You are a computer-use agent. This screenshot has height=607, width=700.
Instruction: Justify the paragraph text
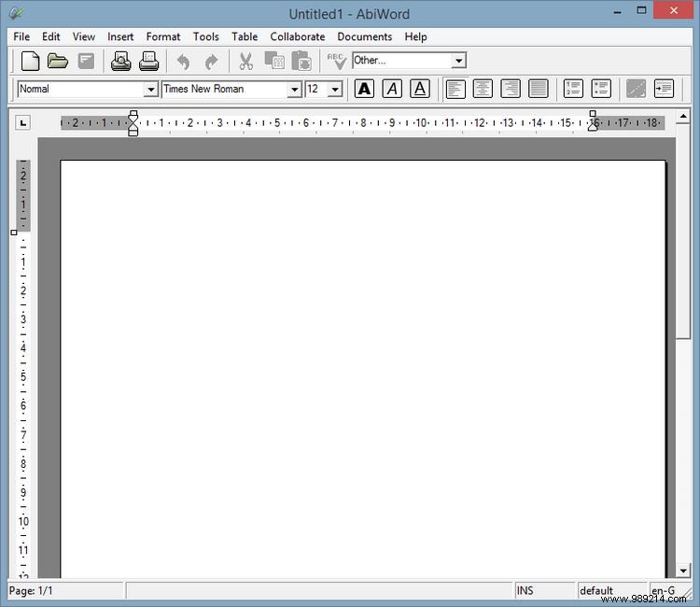point(539,89)
